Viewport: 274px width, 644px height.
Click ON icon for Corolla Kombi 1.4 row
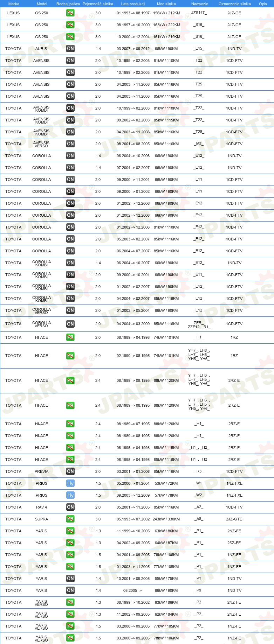tap(70, 263)
